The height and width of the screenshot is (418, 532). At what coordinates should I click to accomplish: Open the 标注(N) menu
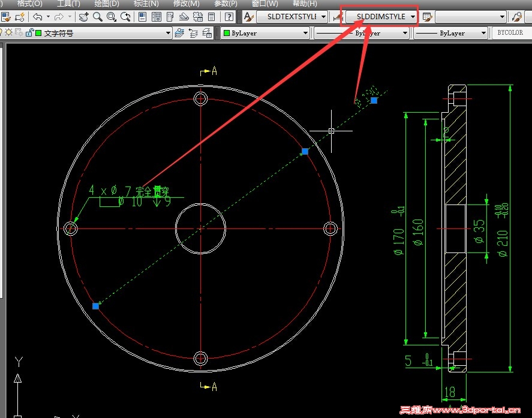(x=146, y=4)
